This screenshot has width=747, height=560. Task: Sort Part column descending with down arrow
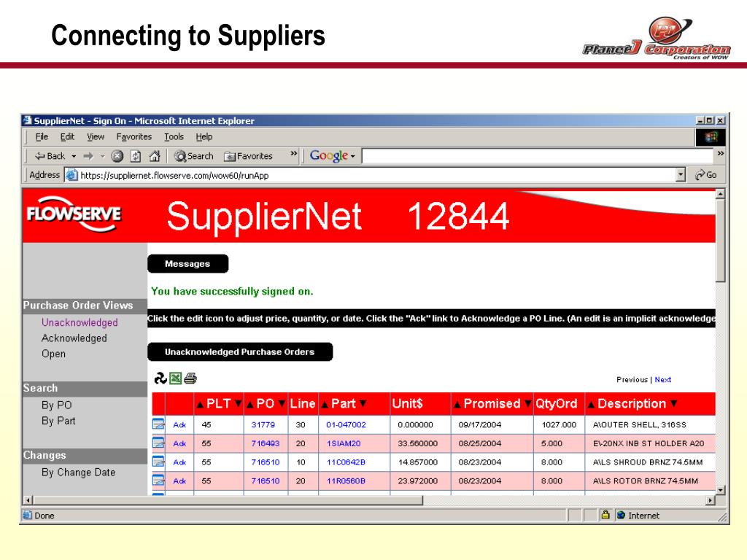tap(363, 404)
